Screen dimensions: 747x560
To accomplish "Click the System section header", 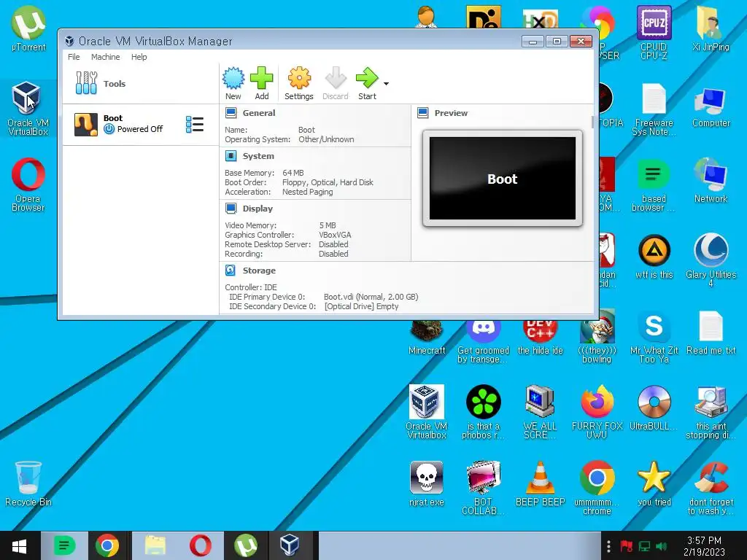I will click(x=258, y=156).
